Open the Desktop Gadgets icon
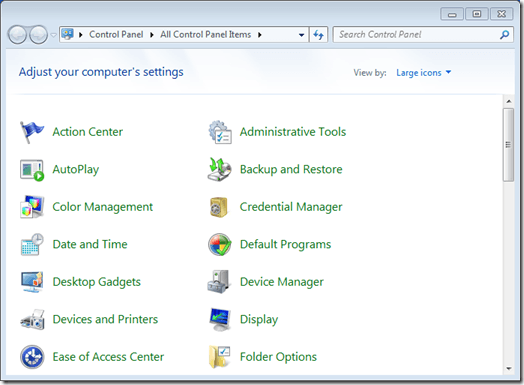The height and width of the screenshot is (385, 524). coord(32,282)
